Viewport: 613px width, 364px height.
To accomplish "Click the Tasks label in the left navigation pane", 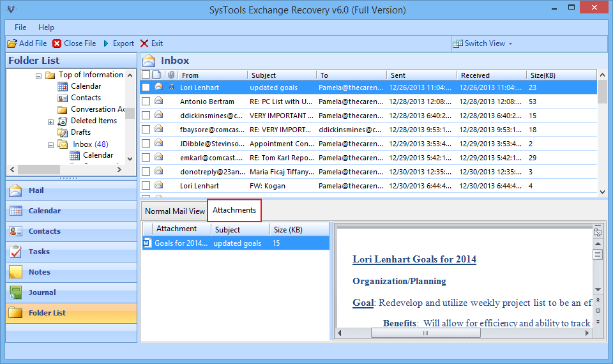I will 39,252.
